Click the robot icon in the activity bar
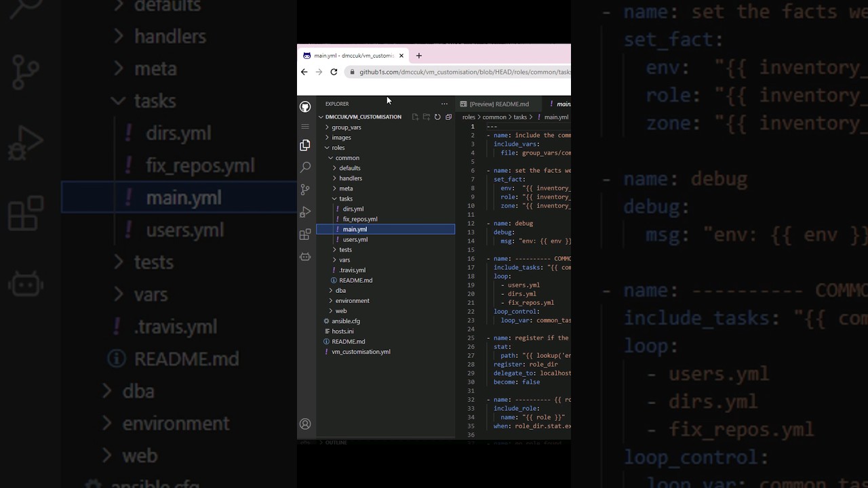This screenshot has width=868, height=488. 305,257
